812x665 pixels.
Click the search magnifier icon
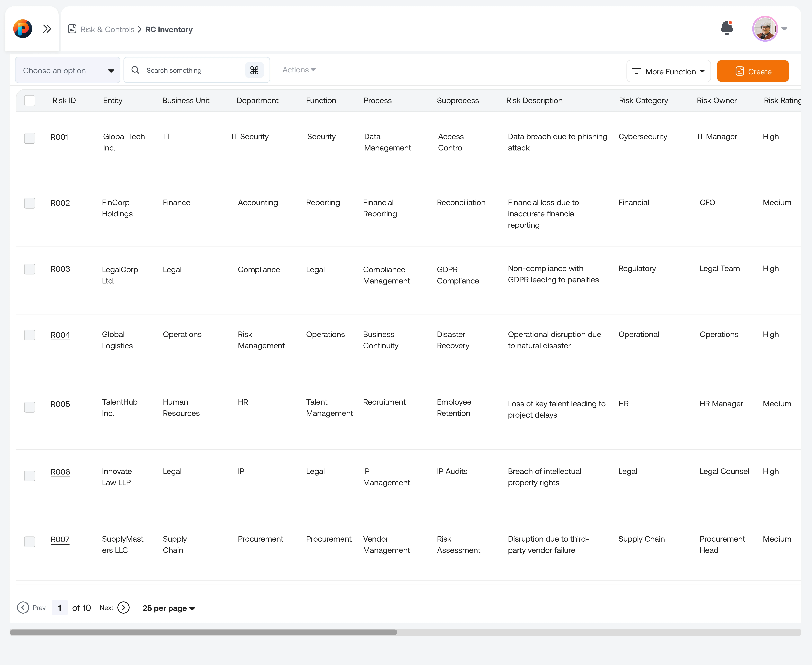(135, 70)
